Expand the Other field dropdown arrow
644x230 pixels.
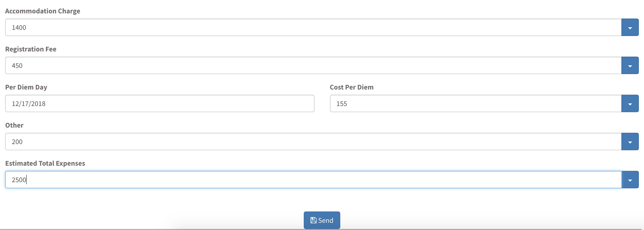click(x=630, y=141)
